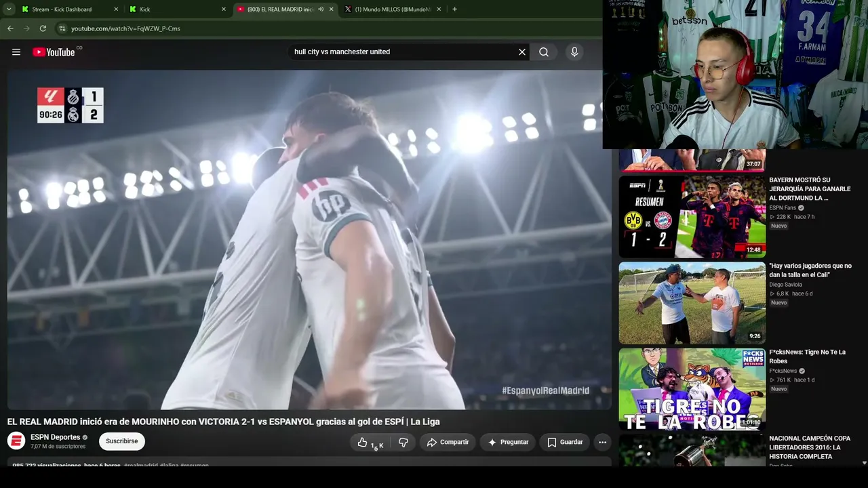868x488 pixels.
Task: Open more actions menu beside Guardar
Action: point(602,443)
